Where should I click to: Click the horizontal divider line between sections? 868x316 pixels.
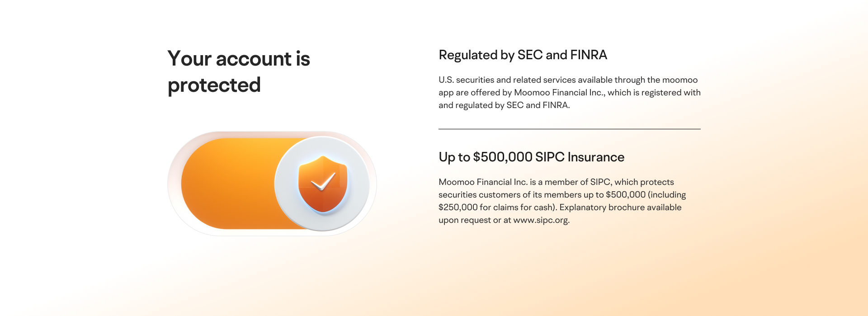coord(569,129)
